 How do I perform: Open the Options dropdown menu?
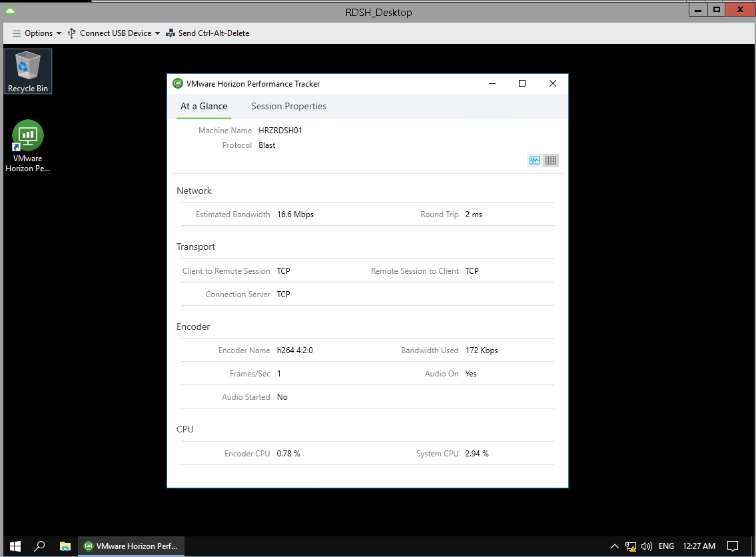pyautogui.click(x=37, y=33)
